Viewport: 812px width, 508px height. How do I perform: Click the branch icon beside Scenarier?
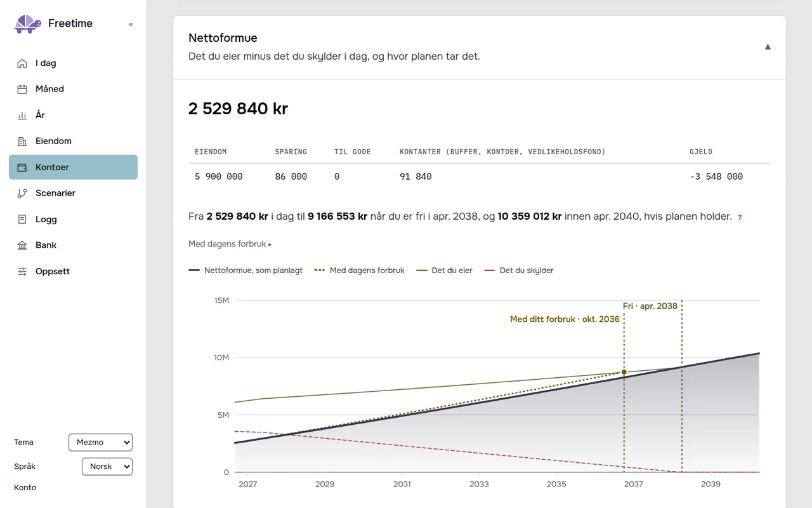[22, 194]
